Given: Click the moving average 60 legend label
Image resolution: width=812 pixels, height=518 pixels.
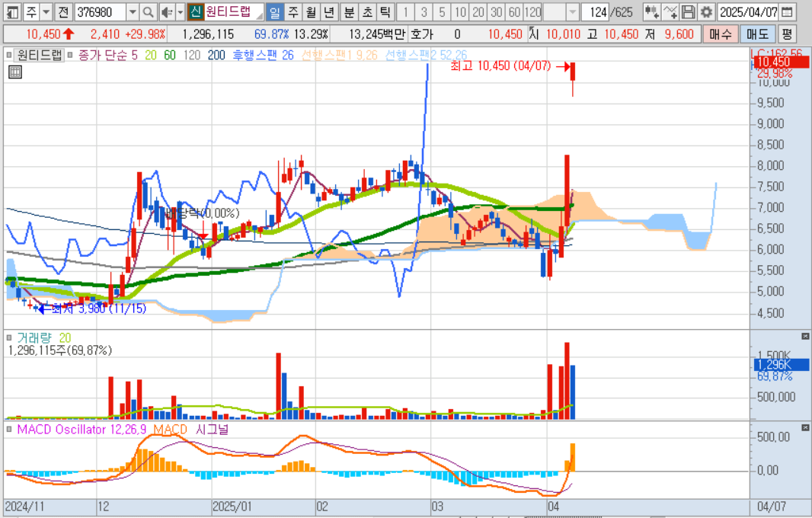Looking at the screenshot, I should (170, 55).
